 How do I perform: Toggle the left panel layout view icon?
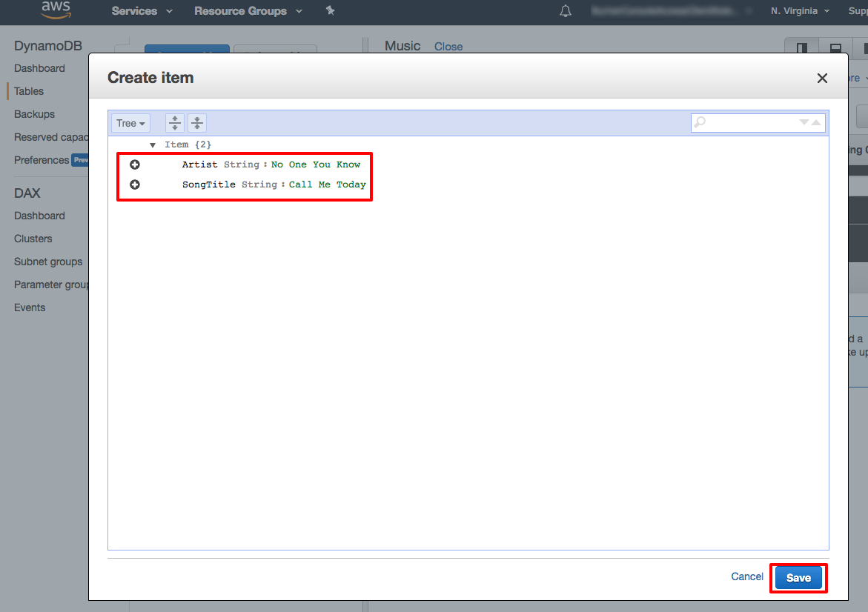[801, 47]
